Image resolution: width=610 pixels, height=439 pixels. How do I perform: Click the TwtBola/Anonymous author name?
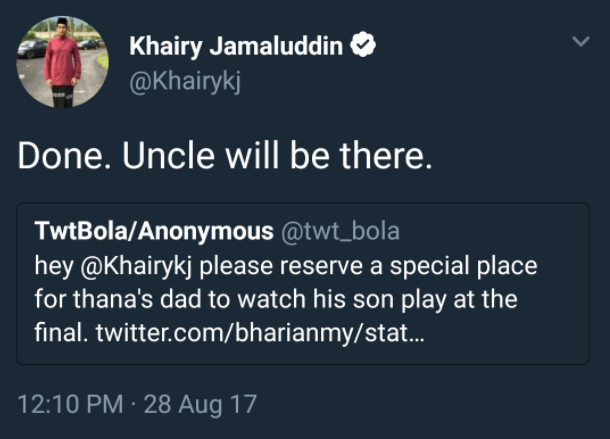tap(154, 232)
